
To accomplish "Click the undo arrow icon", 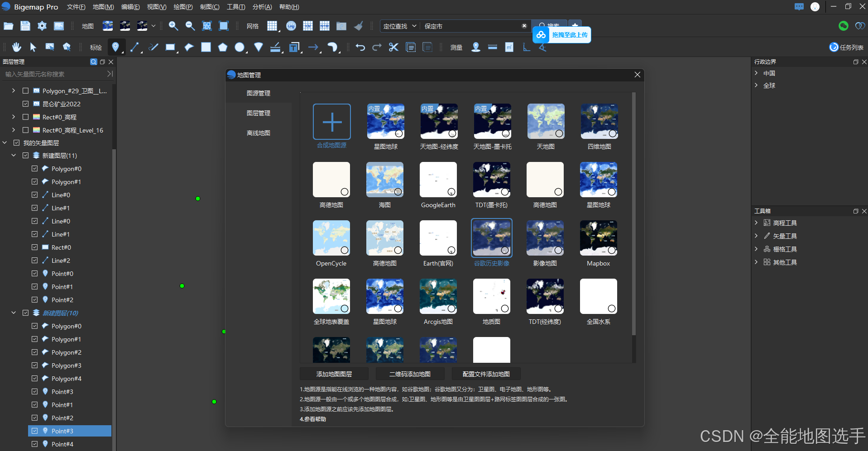I will [360, 47].
